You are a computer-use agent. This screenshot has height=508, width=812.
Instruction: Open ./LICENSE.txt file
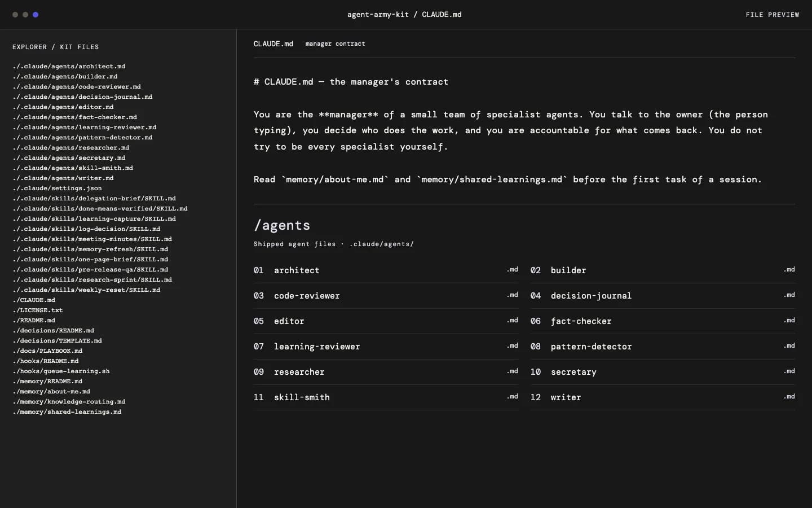37,310
